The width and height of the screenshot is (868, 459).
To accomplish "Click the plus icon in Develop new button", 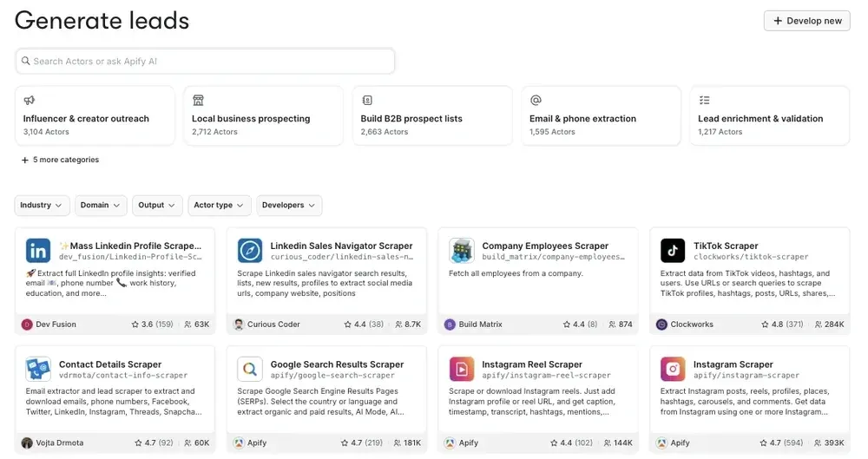I will coord(778,21).
